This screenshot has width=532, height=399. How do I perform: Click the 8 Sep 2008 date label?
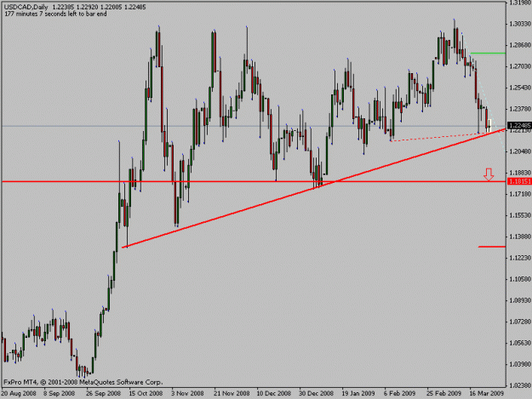pos(59,393)
